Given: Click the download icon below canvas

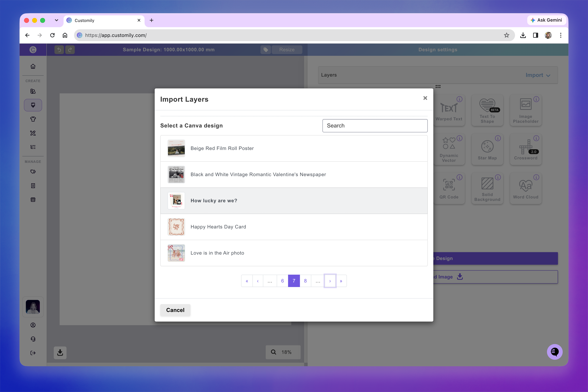Looking at the screenshot, I should [x=60, y=353].
